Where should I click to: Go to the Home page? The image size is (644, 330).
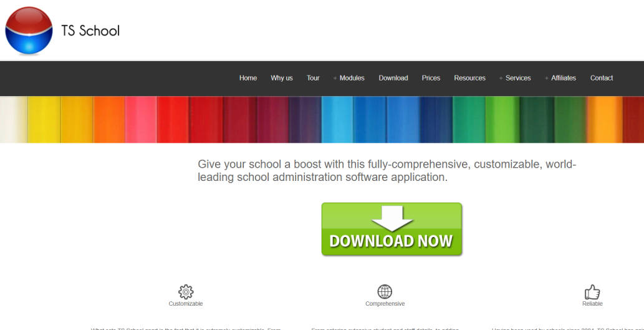click(248, 78)
